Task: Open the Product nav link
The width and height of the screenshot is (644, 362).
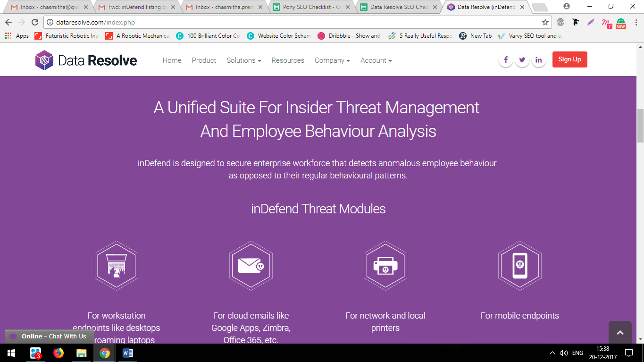Action: coord(204,60)
